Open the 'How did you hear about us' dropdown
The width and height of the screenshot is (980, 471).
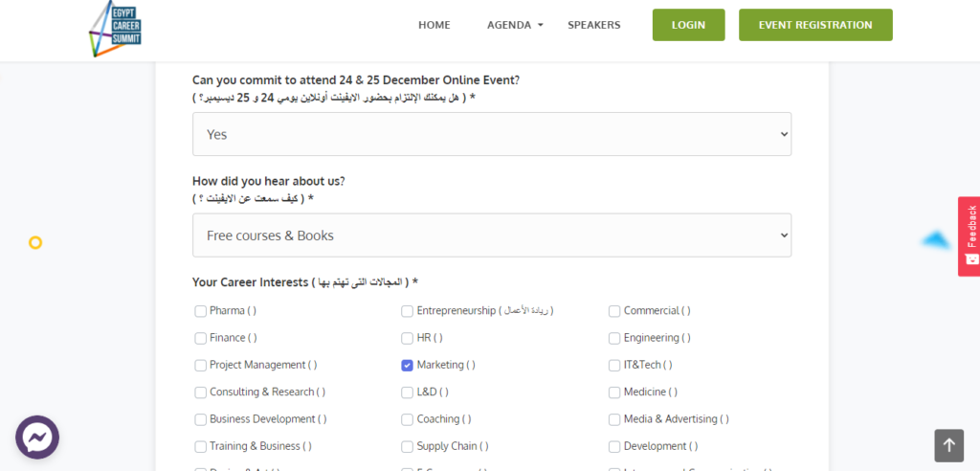click(492, 235)
